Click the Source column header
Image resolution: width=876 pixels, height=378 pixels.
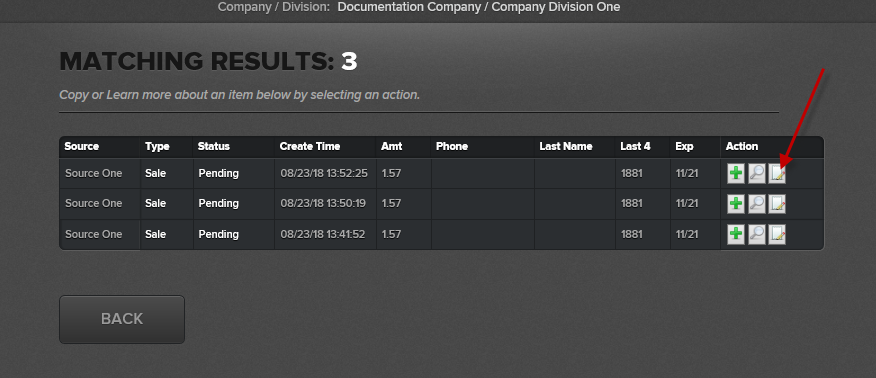point(82,146)
